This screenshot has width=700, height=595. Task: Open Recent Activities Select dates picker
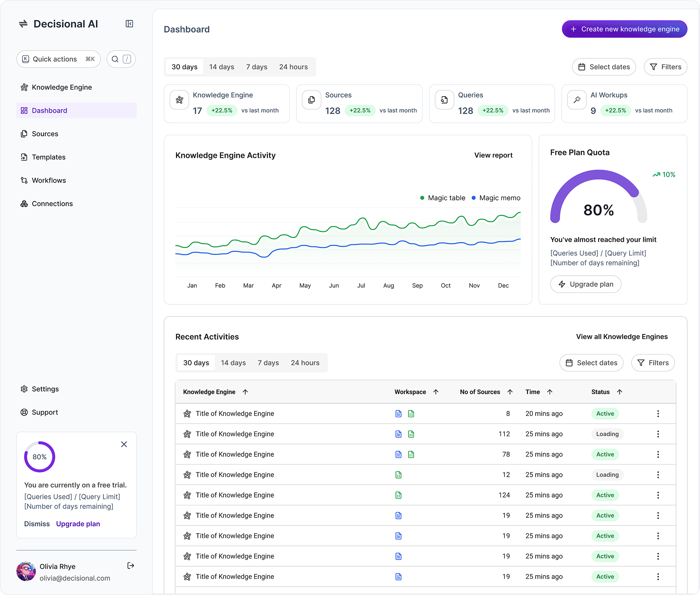pyautogui.click(x=591, y=363)
